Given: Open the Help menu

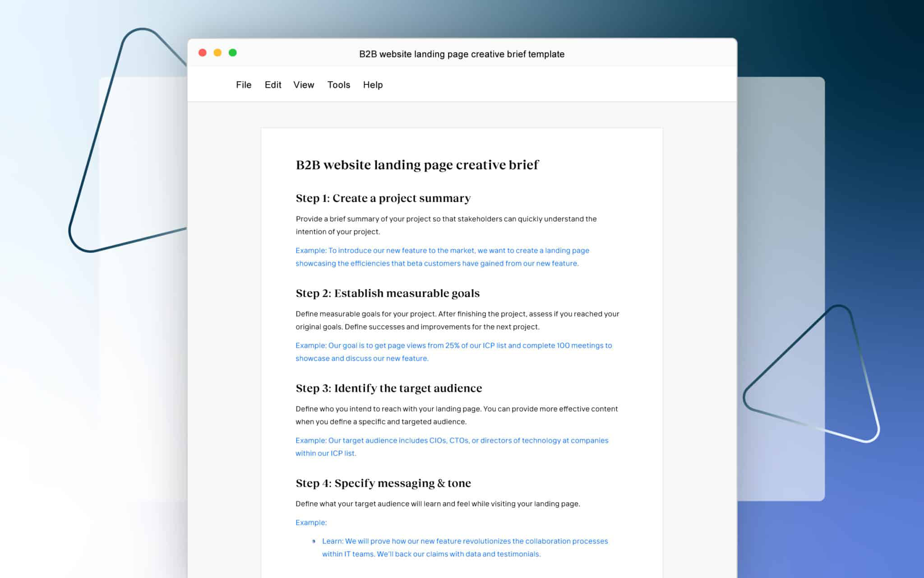Looking at the screenshot, I should [x=372, y=84].
